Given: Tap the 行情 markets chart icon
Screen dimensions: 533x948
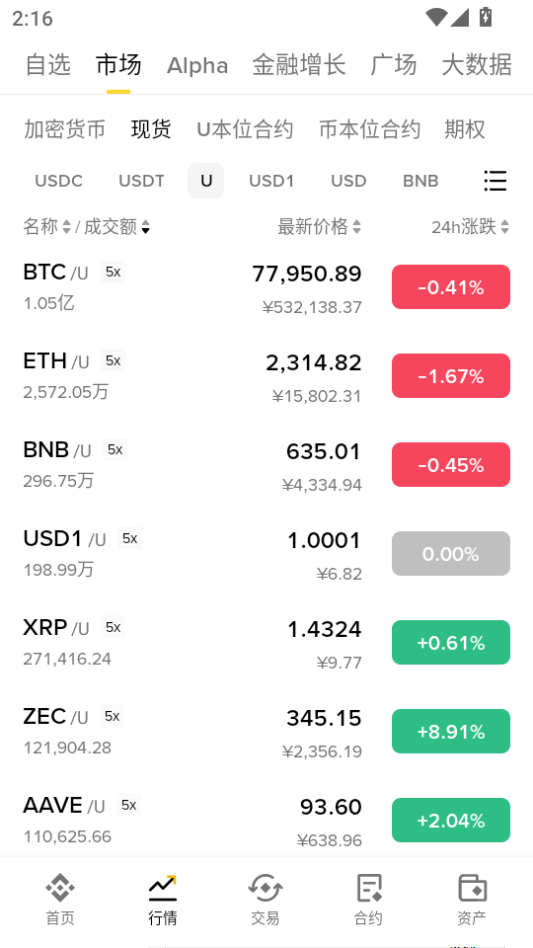Looking at the screenshot, I should click(163, 888).
